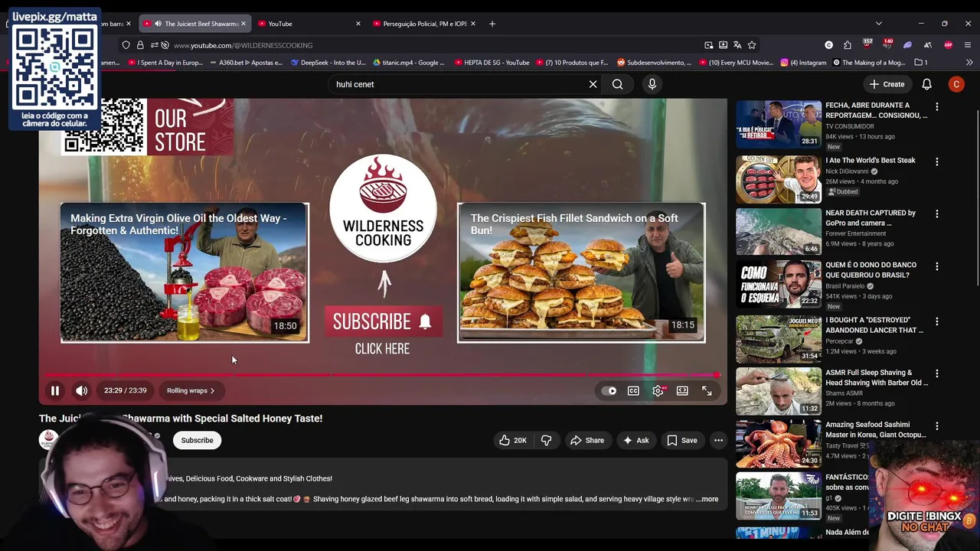Click the translate page icon
This screenshot has width=980, height=551.
pyautogui.click(x=737, y=45)
